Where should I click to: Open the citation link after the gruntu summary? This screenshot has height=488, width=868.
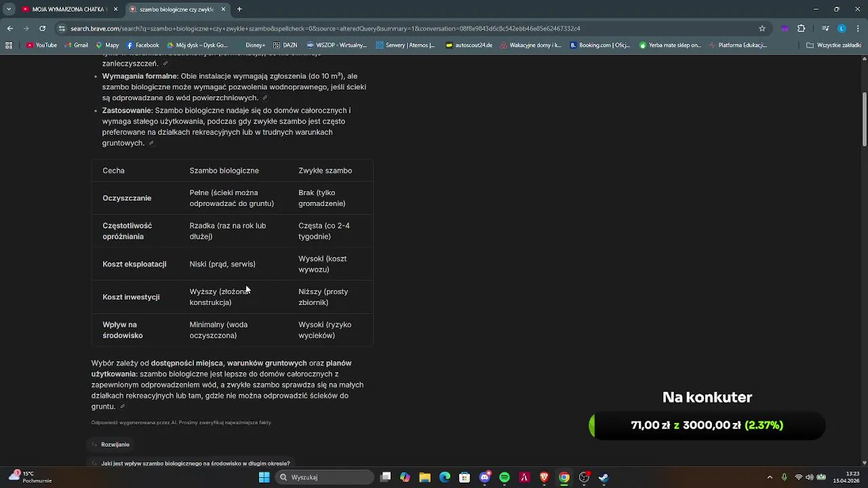122,407
